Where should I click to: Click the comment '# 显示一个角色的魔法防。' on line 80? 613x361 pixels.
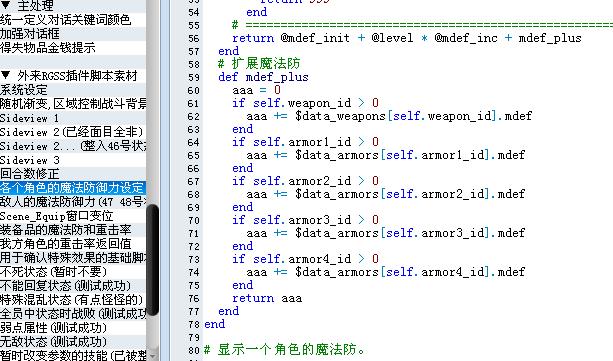coord(285,350)
